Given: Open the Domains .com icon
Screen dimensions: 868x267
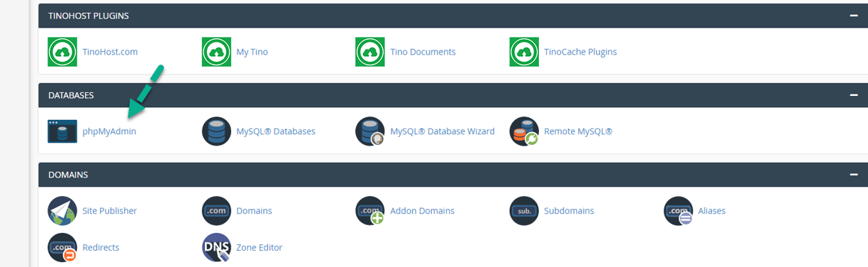Looking at the screenshot, I should click(x=216, y=211).
